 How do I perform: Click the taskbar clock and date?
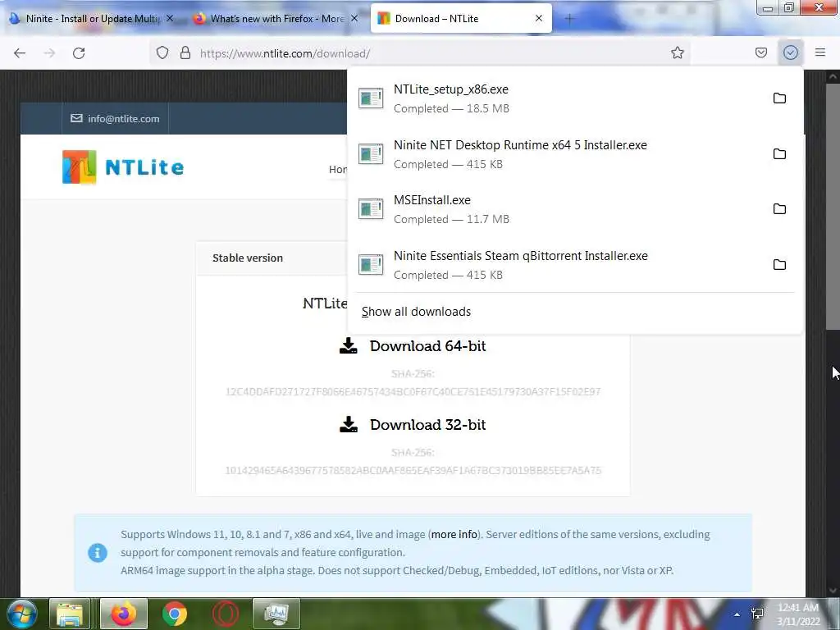coord(799,614)
